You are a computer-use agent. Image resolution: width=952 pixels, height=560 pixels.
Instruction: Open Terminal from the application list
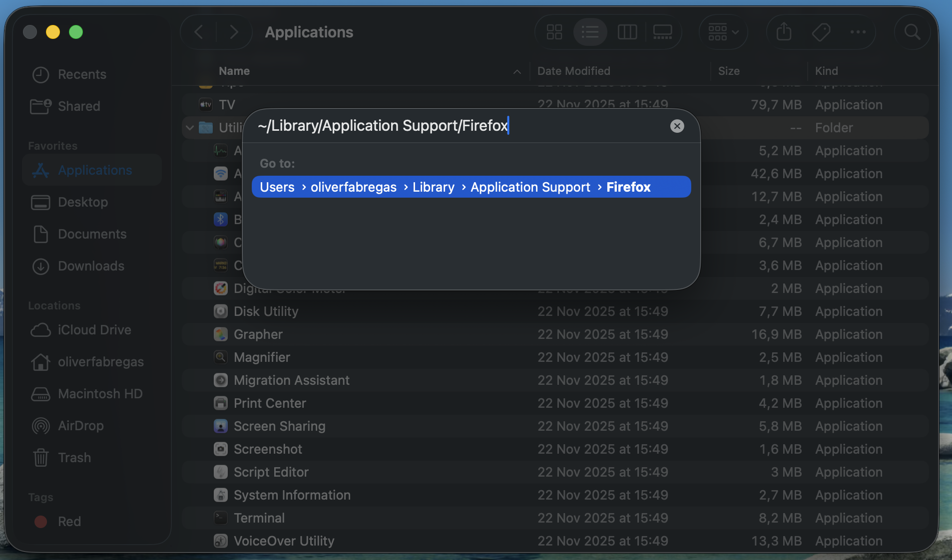click(x=259, y=518)
